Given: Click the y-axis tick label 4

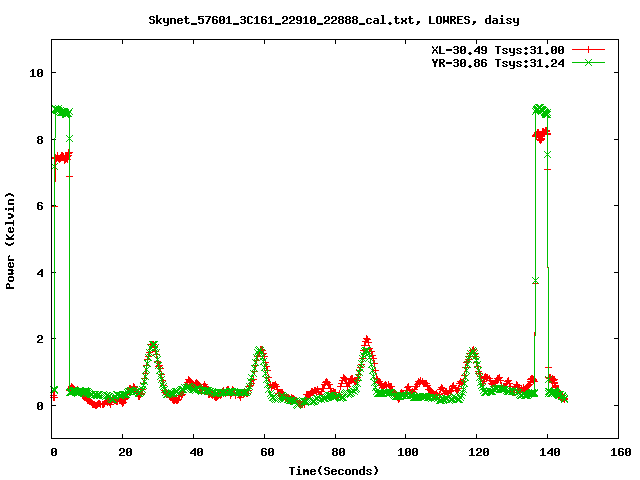Looking at the screenshot, I should pos(40,273).
